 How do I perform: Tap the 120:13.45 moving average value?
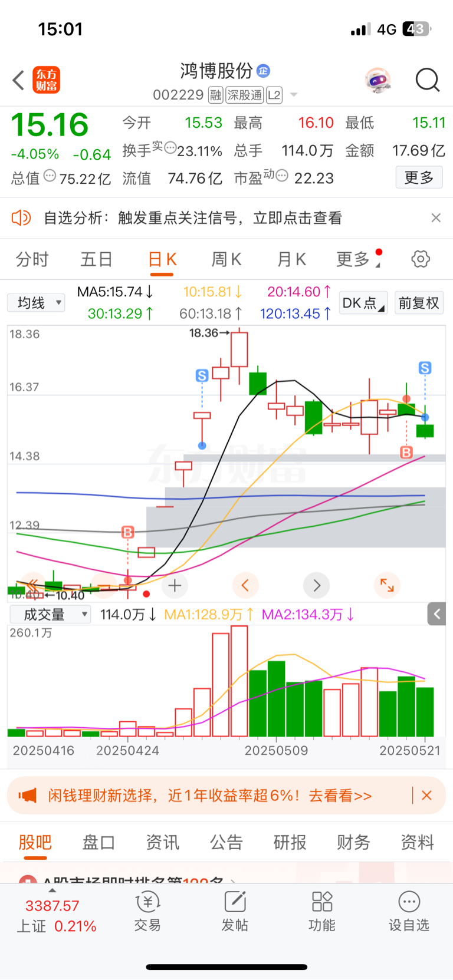296,314
